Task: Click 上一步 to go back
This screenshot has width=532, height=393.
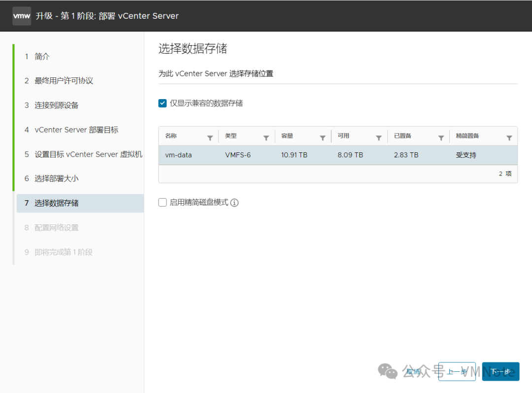Action: point(457,372)
